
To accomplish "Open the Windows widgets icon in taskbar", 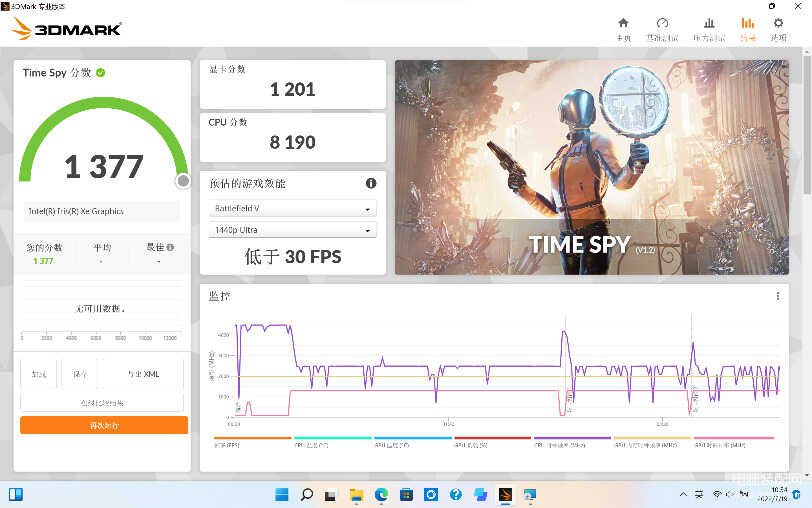I will pyautogui.click(x=16, y=495).
